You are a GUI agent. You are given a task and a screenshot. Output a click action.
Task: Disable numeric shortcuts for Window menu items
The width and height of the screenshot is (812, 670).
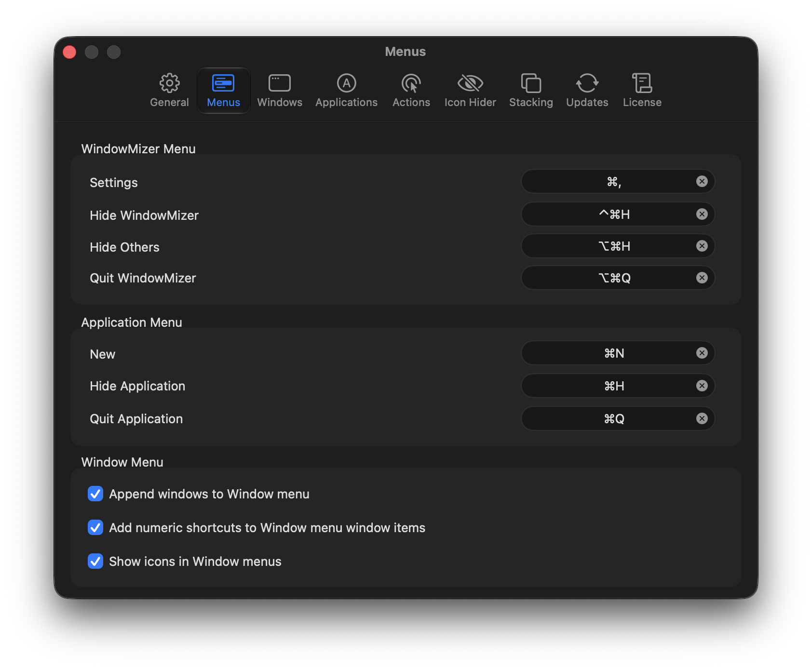[95, 527]
